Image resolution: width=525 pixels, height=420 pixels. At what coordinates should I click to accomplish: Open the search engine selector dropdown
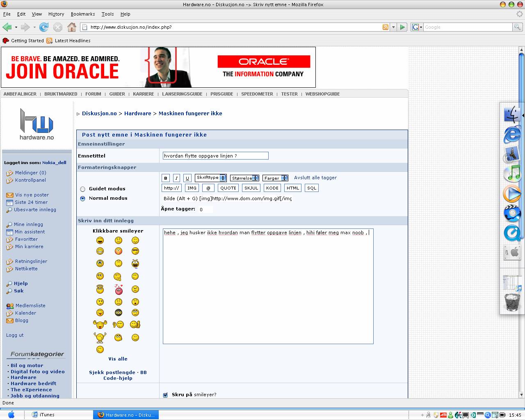point(417,27)
